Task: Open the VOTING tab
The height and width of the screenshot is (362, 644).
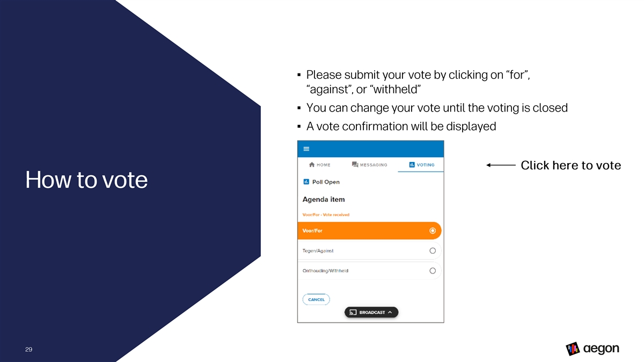Action: click(421, 165)
